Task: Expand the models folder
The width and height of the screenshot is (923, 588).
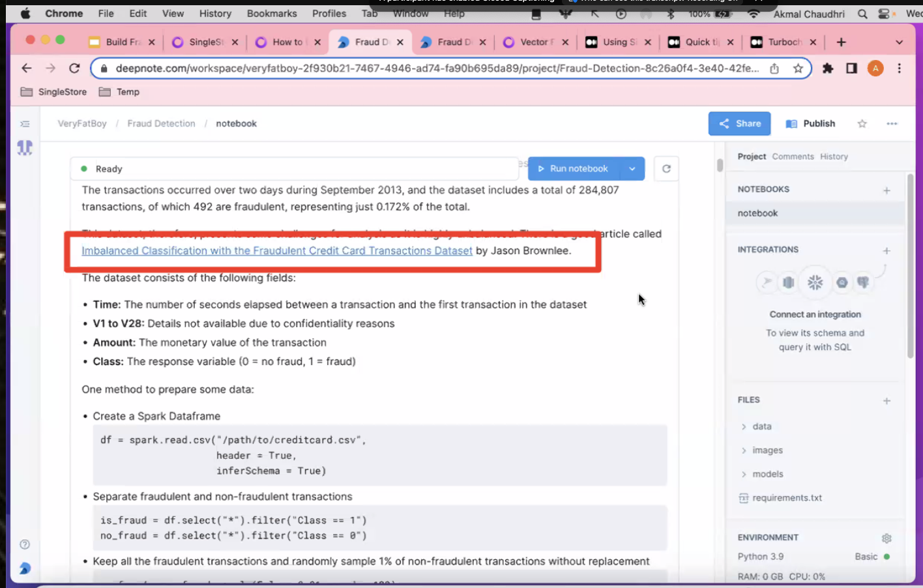Action: 767,474
